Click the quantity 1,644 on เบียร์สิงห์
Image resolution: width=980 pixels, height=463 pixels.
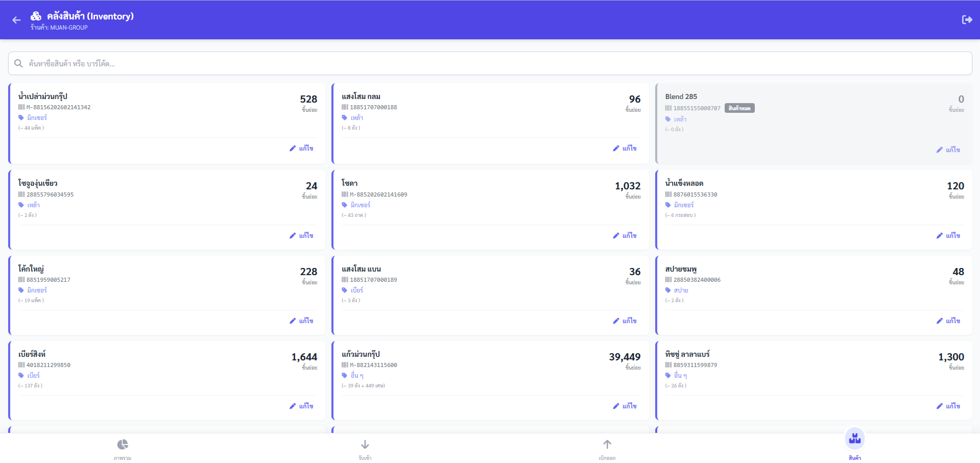(304, 357)
